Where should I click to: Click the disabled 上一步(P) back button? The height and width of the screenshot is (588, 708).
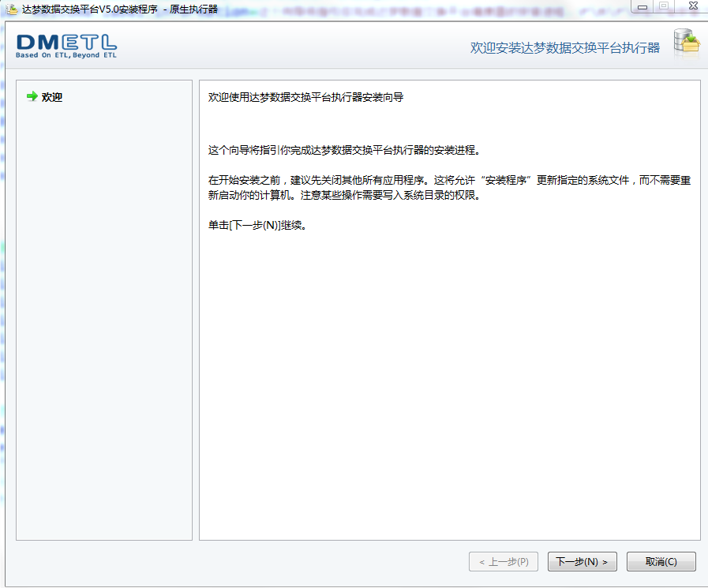(x=504, y=561)
